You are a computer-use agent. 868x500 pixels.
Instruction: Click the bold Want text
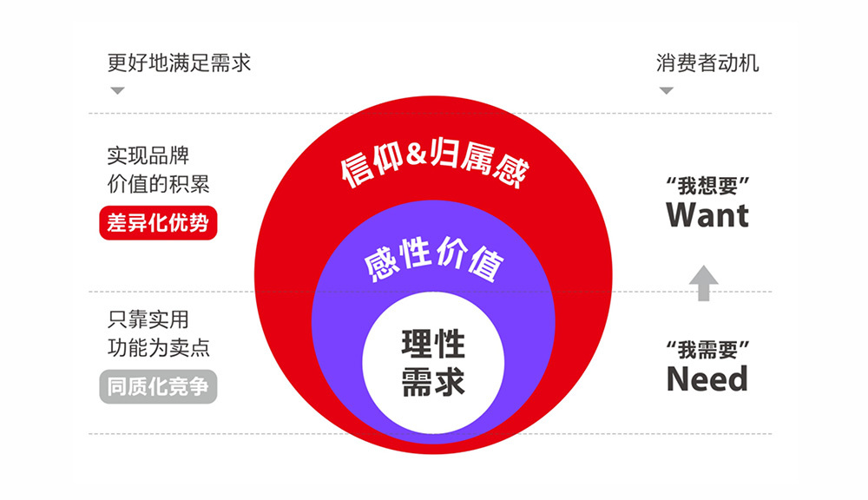707,215
